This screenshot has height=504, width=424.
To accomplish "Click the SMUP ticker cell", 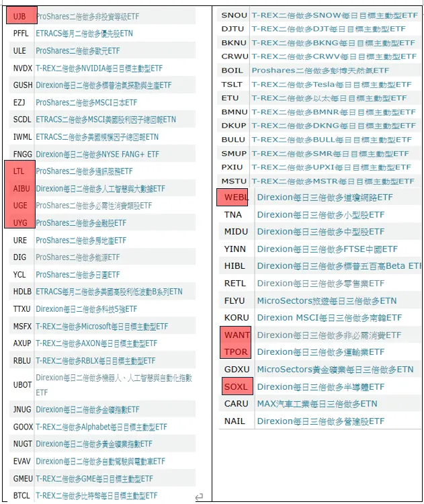I will click(x=234, y=154).
